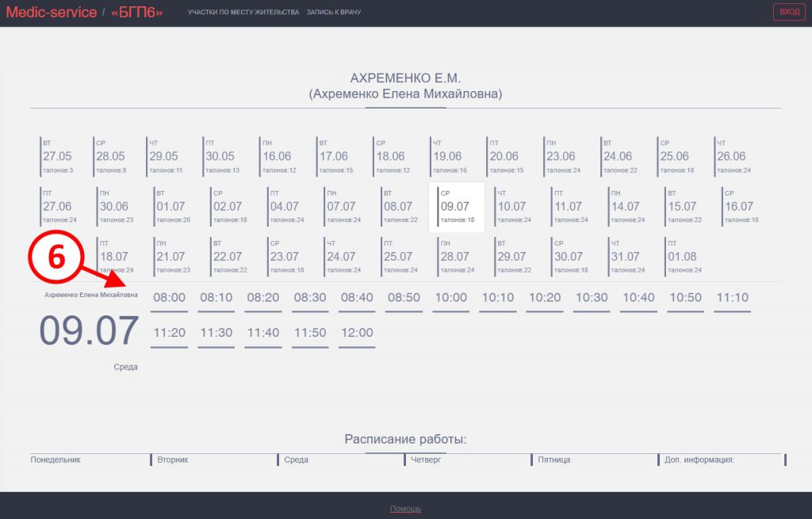Choose date 19.06 with 16 tickets
812x519 pixels.
(x=450, y=156)
